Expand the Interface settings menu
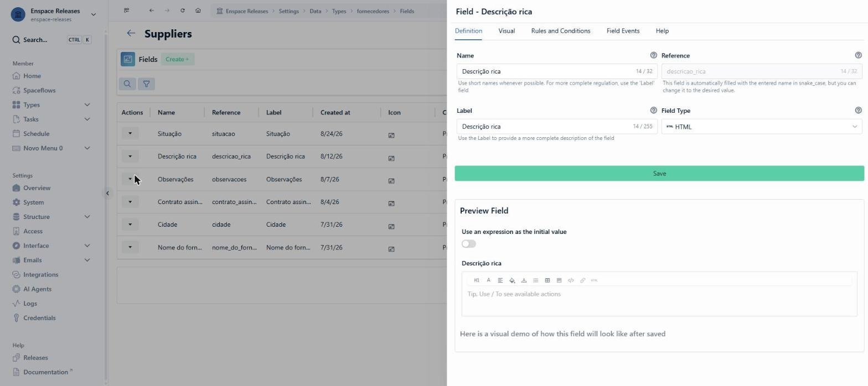Viewport: 868px width, 386px height. coord(87,246)
